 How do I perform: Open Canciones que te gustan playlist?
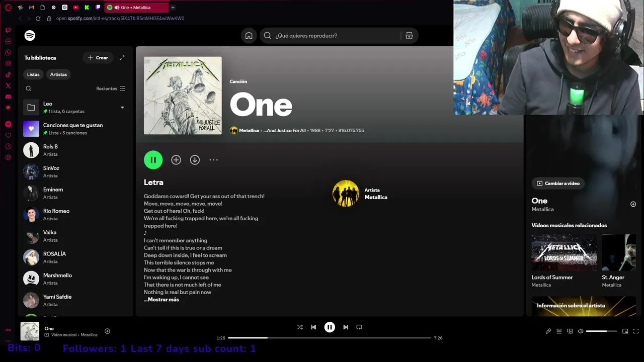coord(75,129)
